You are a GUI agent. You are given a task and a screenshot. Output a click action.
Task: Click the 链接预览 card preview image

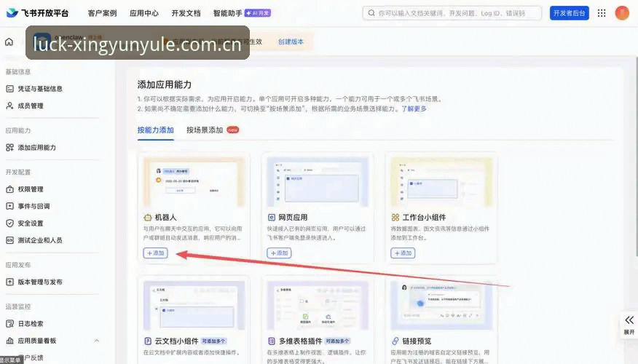pos(442,305)
